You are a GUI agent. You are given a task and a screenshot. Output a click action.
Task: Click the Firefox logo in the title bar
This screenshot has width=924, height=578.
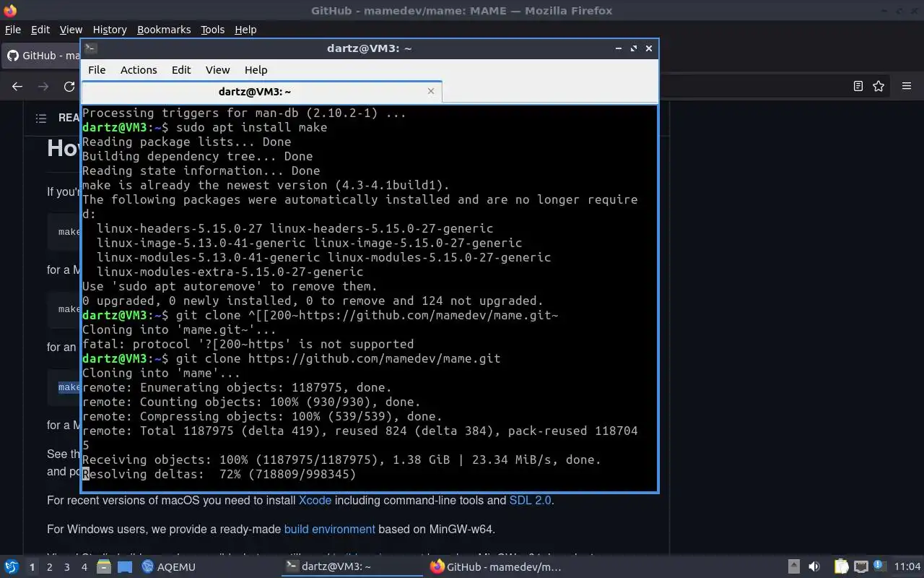pyautogui.click(x=10, y=10)
